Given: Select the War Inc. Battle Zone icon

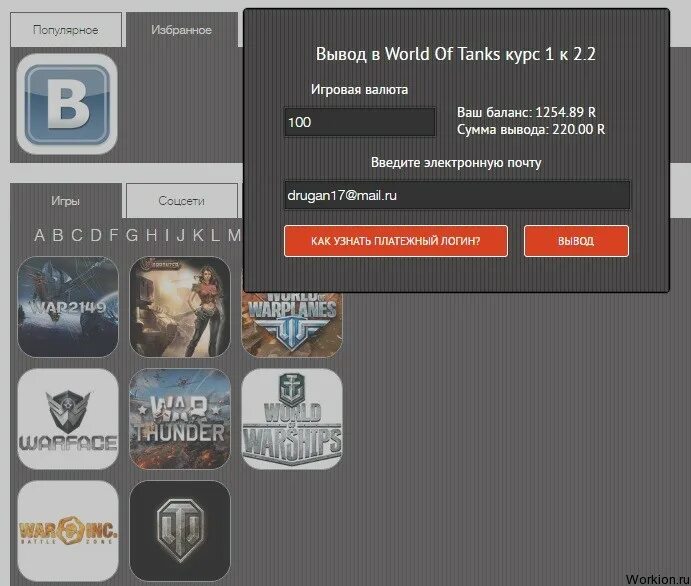Looking at the screenshot, I should click(68, 531).
